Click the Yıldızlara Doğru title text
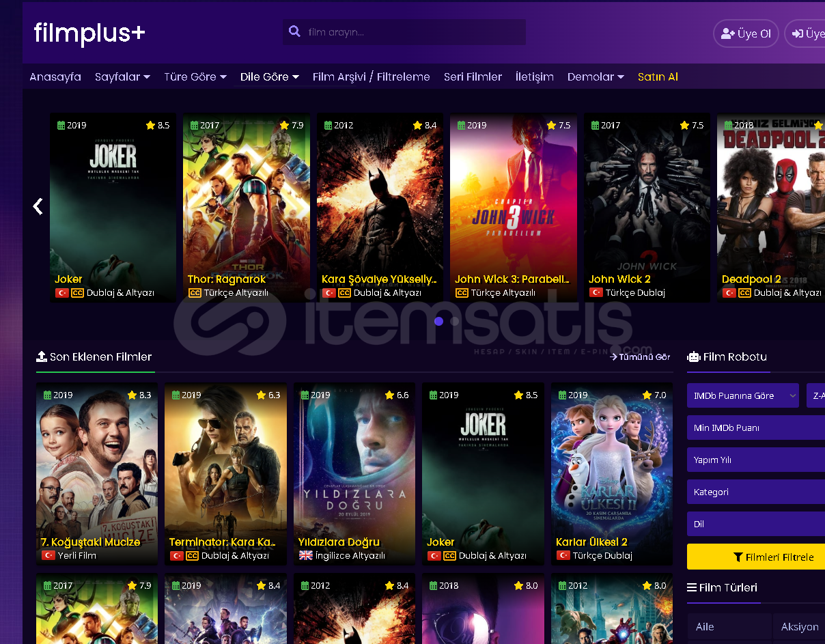Image resolution: width=825 pixels, height=644 pixels. [x=339, y=542]
